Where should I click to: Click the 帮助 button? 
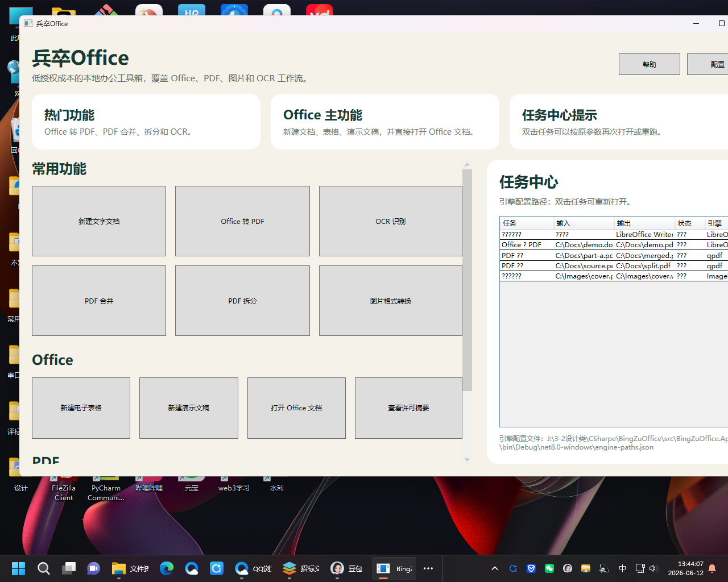pos(650,64)
